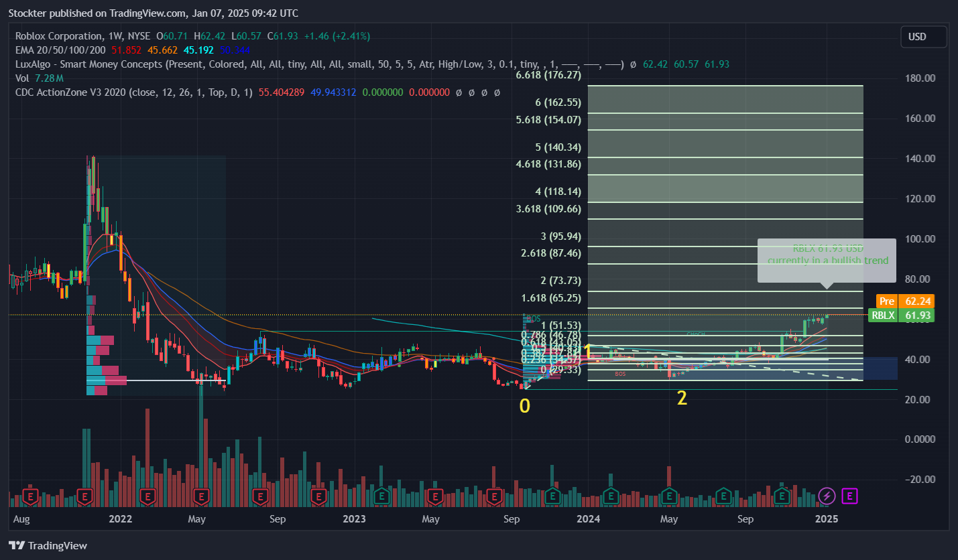958x560 pixels.
Task: Click the purple lightning event marker
Action: point(827,496)
